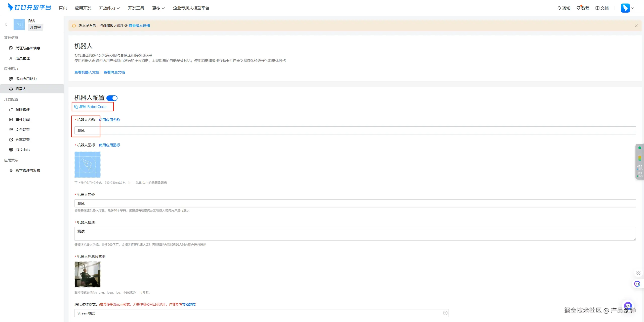Open the docs book icon
644x322 pixels.
pos(597,8)
